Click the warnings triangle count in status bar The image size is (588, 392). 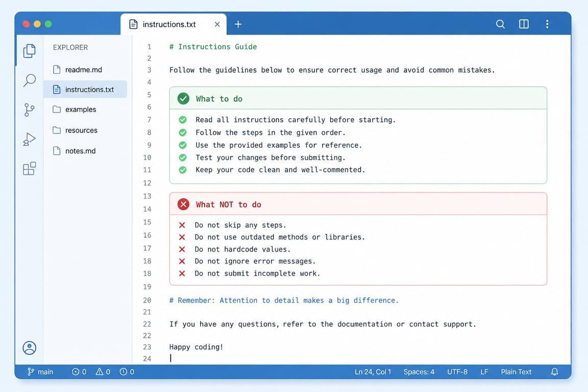pyautogui.click(x=103, y=372)
